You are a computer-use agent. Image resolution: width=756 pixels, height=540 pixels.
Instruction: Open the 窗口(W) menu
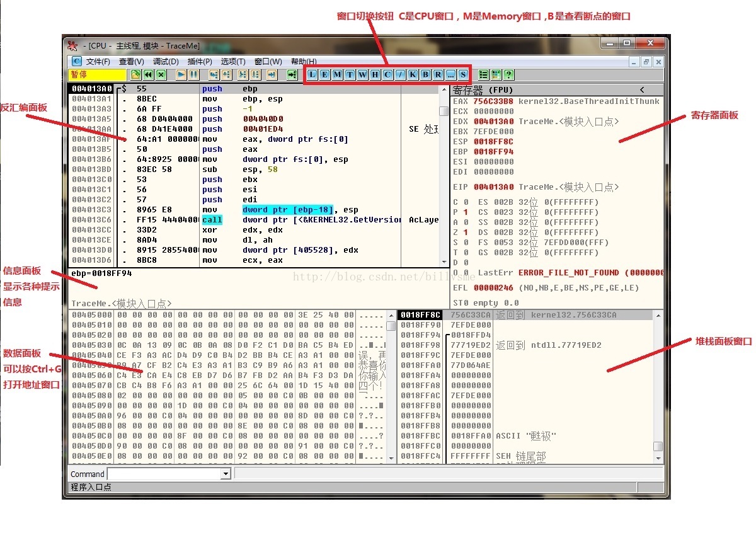(268, 61)
